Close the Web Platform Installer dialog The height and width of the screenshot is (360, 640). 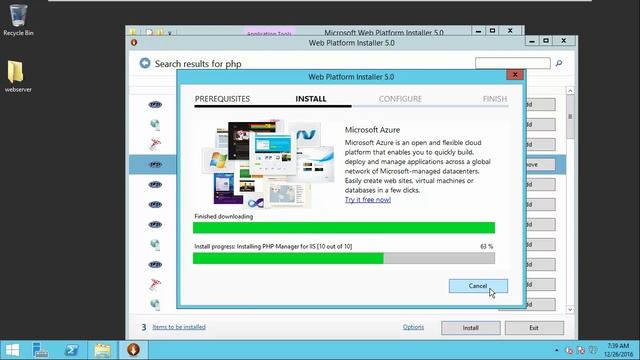[515, 75]
